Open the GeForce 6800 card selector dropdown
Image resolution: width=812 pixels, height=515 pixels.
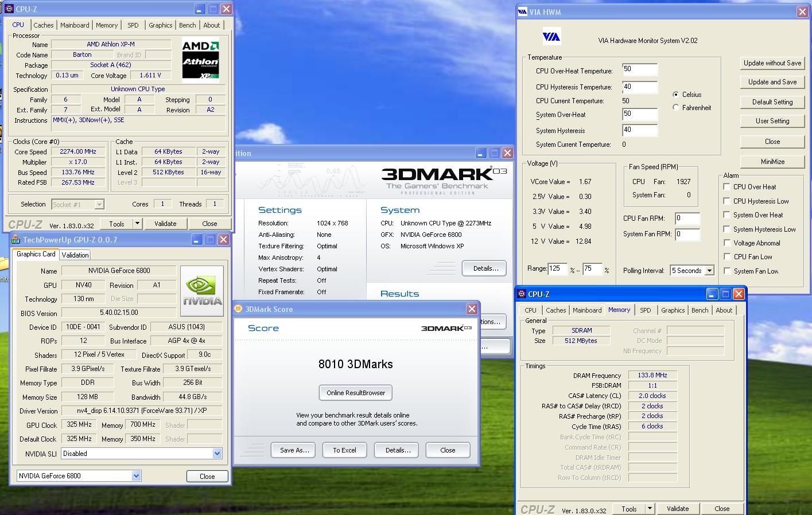point(136,475)
